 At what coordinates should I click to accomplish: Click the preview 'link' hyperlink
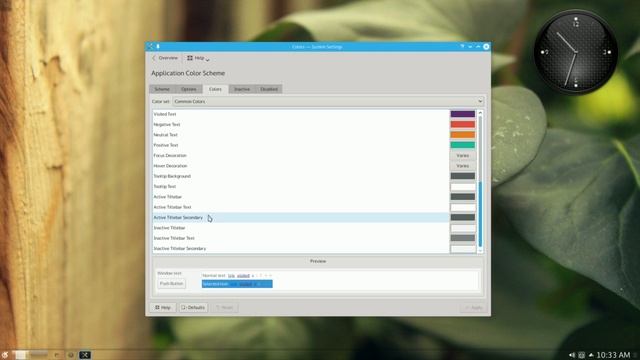pos(231,276)
